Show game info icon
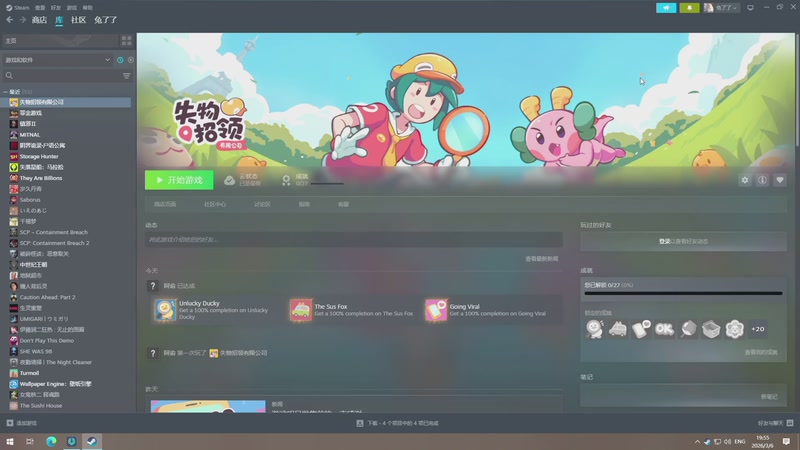The image size is (800, 450). coord(762,180)
